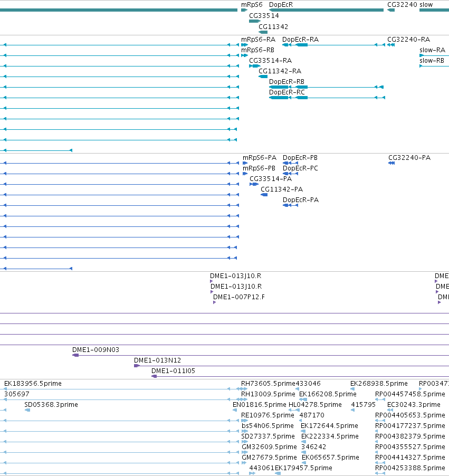Open the DopEcR-RA transcript
449x476 pixels.
point(333,45)
